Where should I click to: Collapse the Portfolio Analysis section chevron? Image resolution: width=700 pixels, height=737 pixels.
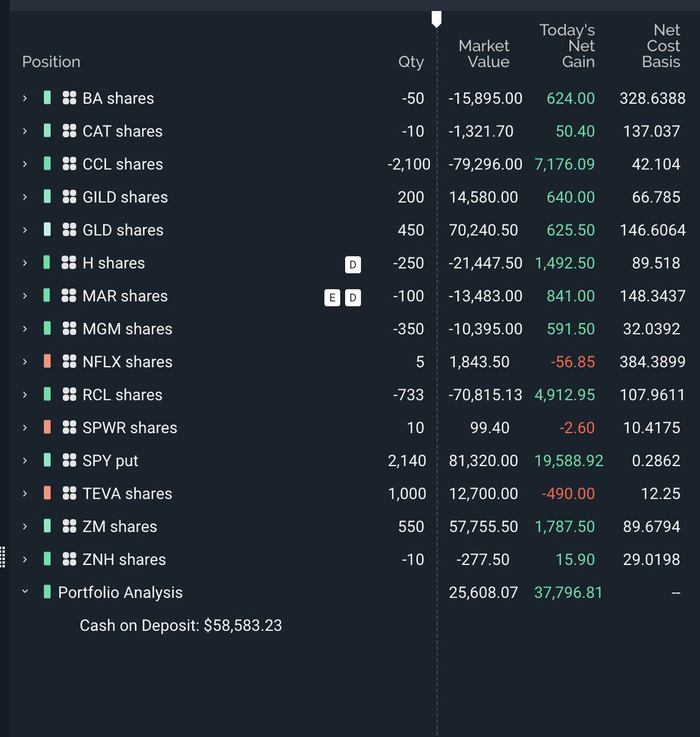tap(25, 592)
